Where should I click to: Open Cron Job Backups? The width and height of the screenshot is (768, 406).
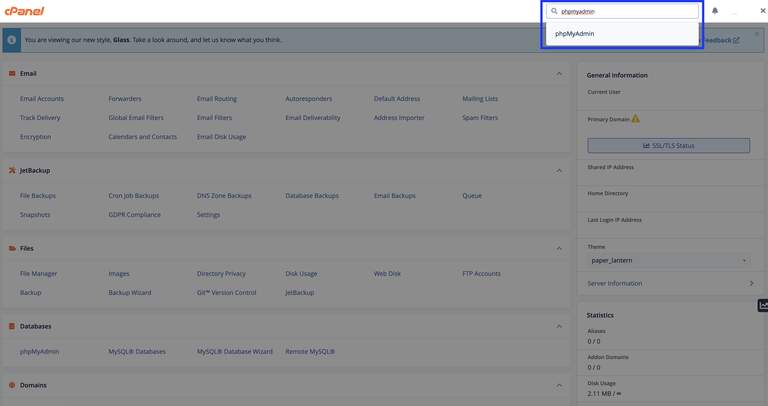coord(134,195)
